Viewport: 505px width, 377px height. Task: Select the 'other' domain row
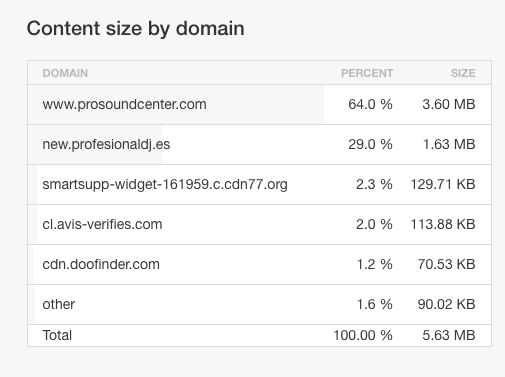point(259,304)
